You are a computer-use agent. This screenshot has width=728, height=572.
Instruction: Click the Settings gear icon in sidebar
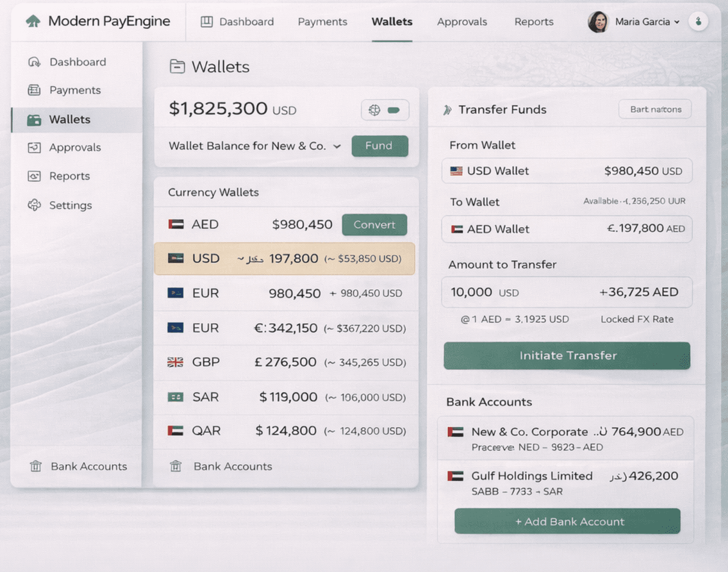35,205
